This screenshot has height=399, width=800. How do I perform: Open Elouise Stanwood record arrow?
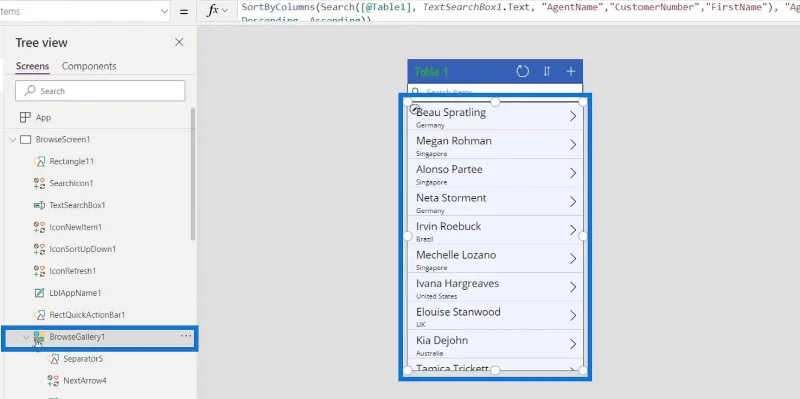(573, 316)
